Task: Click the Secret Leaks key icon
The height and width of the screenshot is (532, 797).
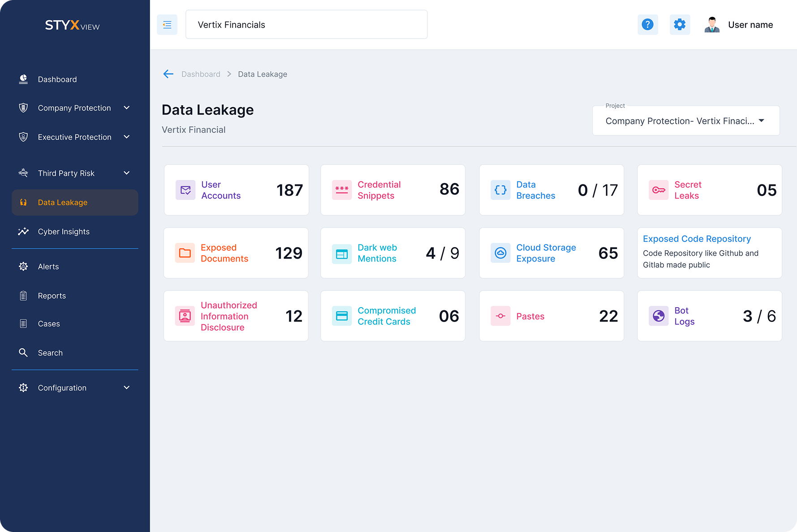Action: (659, 190)
